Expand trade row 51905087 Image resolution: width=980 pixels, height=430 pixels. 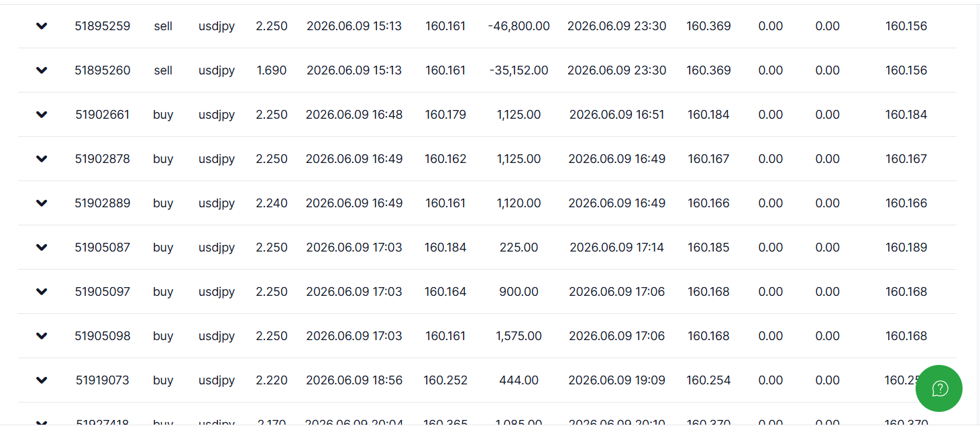coord(42,248)
